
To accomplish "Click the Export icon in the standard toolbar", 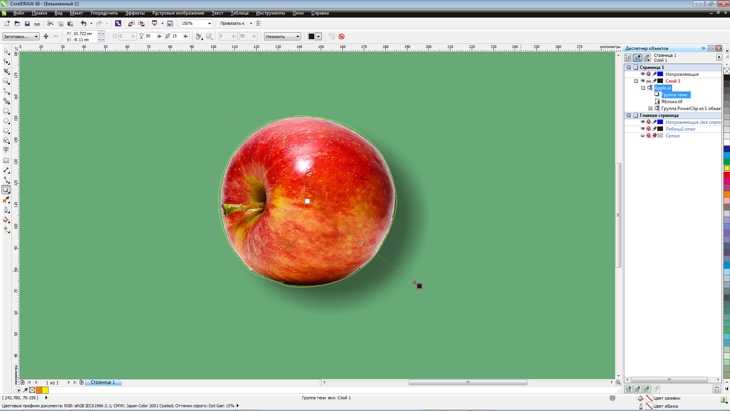I will click(141, 23).
